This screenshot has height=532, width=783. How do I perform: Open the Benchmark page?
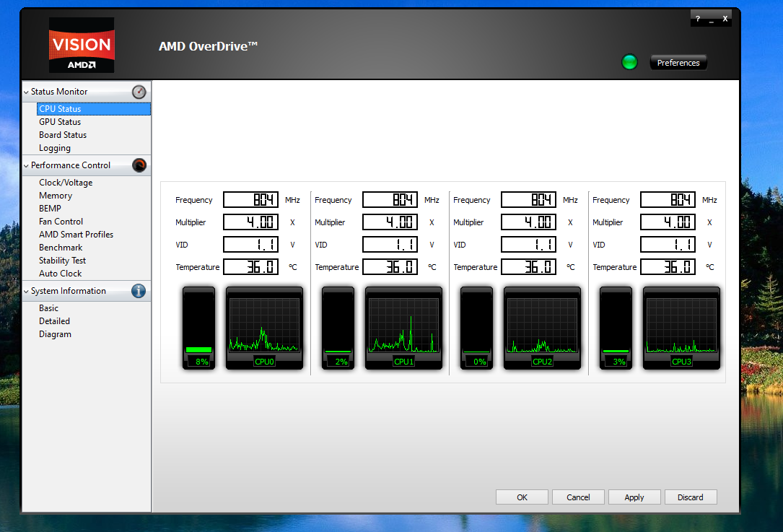pyautogui.click(x=61, y=248)
